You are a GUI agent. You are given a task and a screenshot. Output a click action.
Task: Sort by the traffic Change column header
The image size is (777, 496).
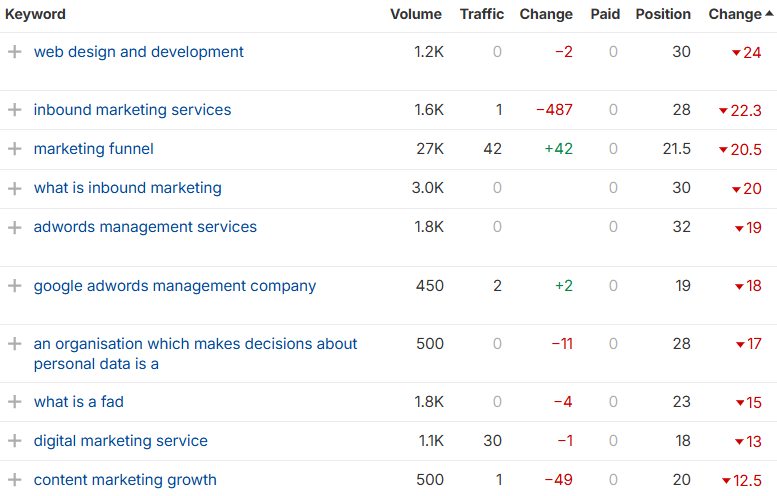pyautogui.click(x=546, y=14)
